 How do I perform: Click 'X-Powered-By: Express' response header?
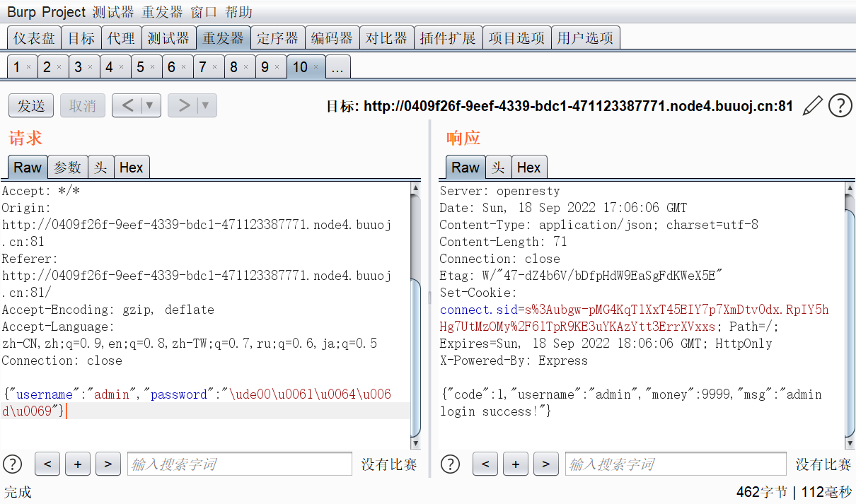click(514, 361)
